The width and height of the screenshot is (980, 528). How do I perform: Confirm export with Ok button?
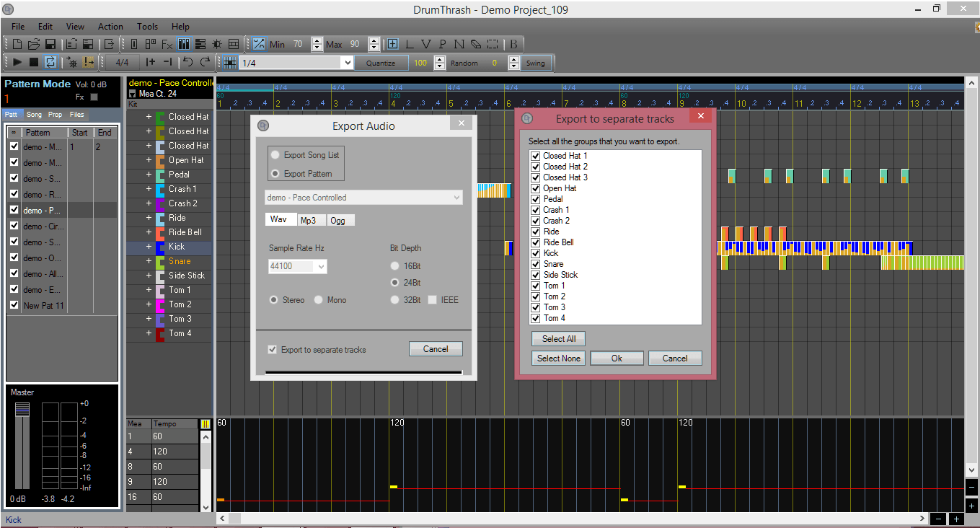[617, 358]
